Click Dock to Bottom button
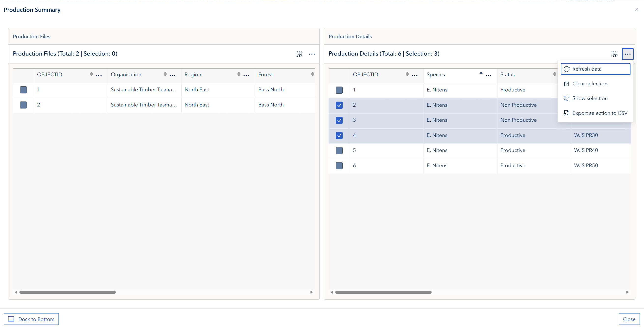The image size is (644, 327). (31, 319)
